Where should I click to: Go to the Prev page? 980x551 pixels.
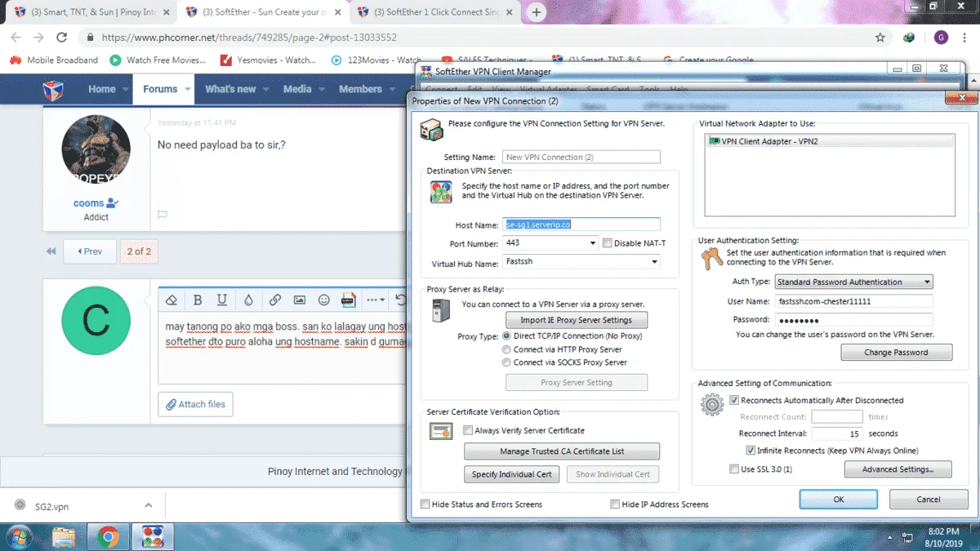pyautogui.click(x=90, y=251)
